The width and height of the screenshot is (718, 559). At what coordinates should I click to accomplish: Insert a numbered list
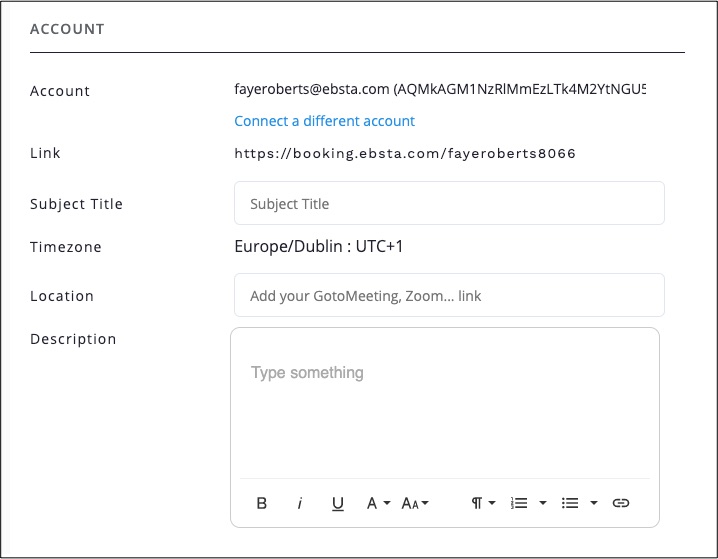tap(519, 503)
